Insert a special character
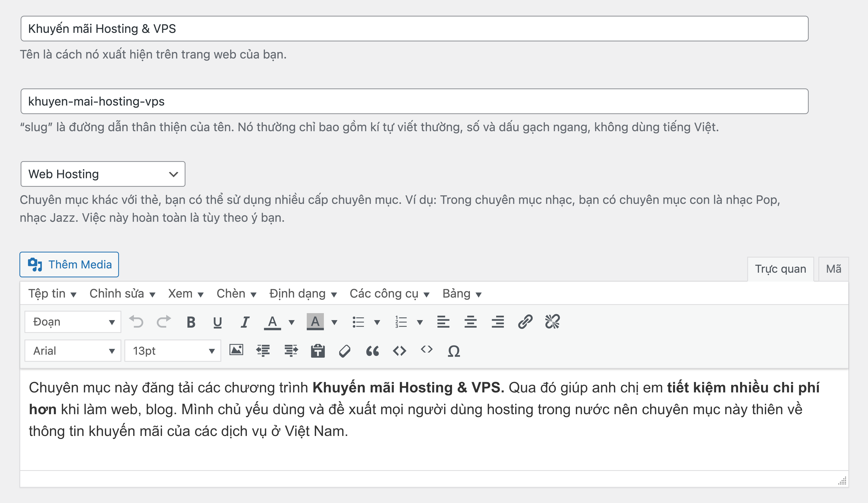The height and width of the screenshot is (503, 868). pyautogui.click(x=454, y=351)
